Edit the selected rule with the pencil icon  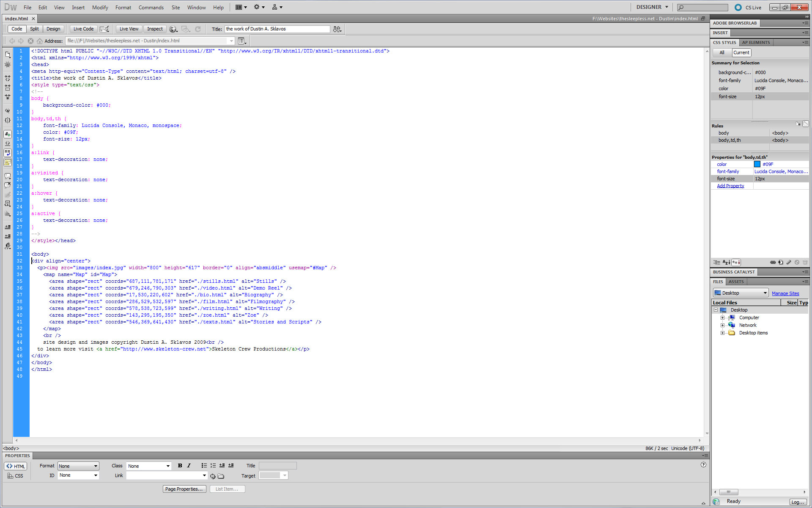789,262
